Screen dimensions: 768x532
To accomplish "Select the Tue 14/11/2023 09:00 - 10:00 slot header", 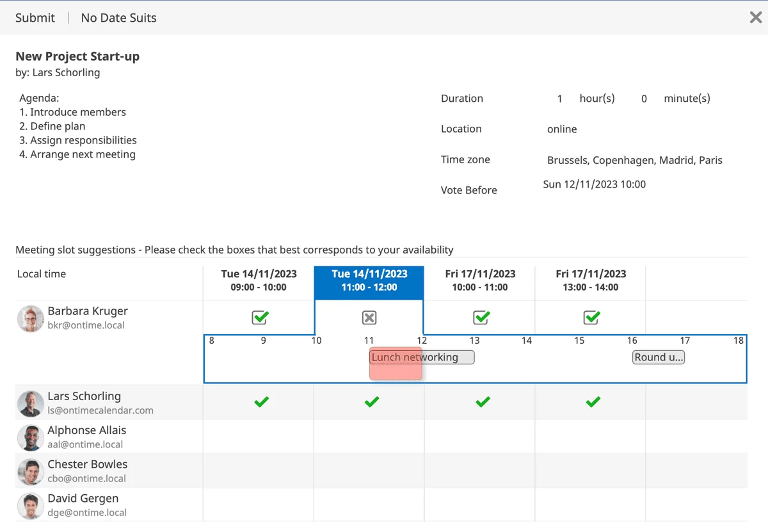I will [x=259, y=280].
